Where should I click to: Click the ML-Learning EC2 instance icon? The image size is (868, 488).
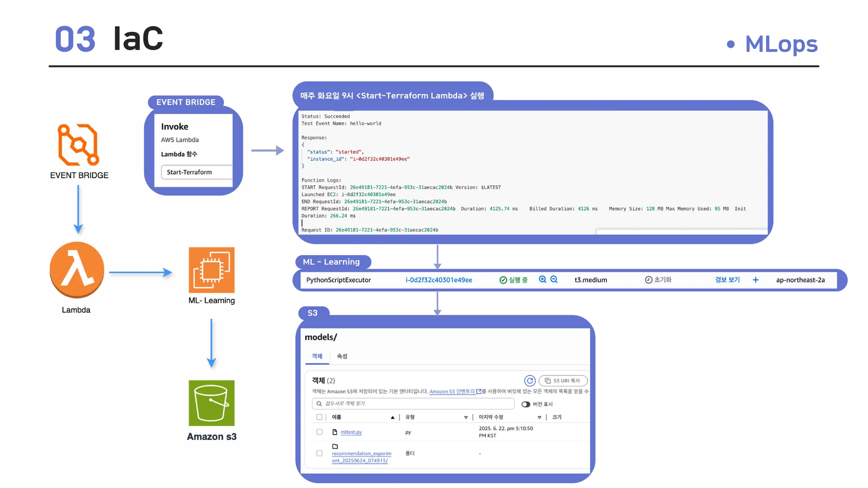(x=211, y=270)
